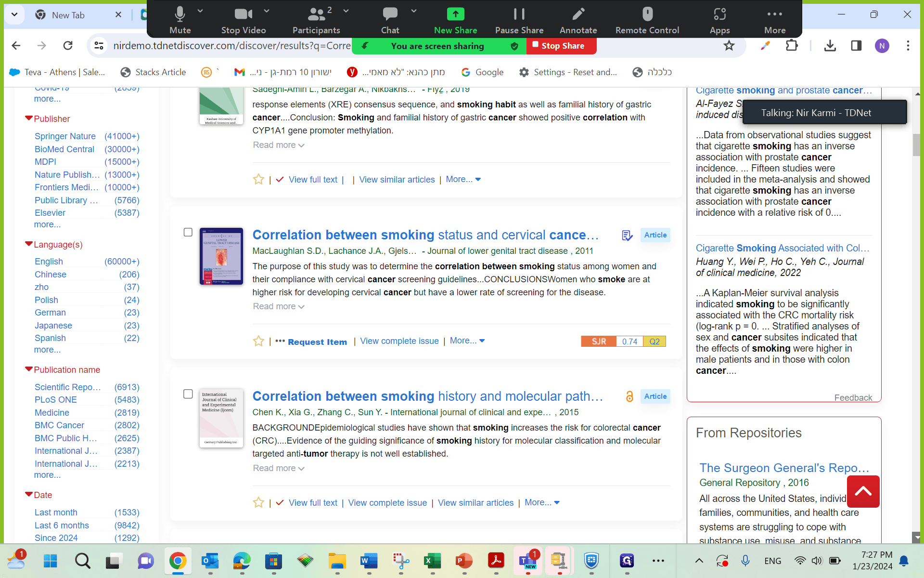Click the URL address bar
Viewport: 924px width, 578px height.
pos(231,46)
